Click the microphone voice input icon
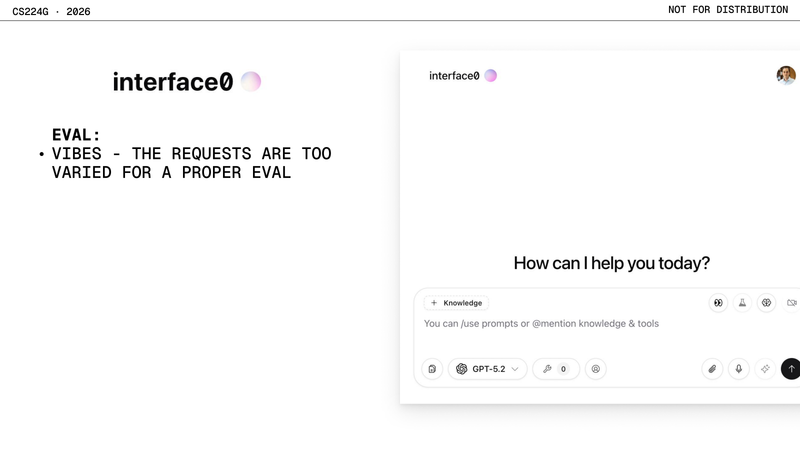Screen dimensions: 800x450 coord(739,369)
